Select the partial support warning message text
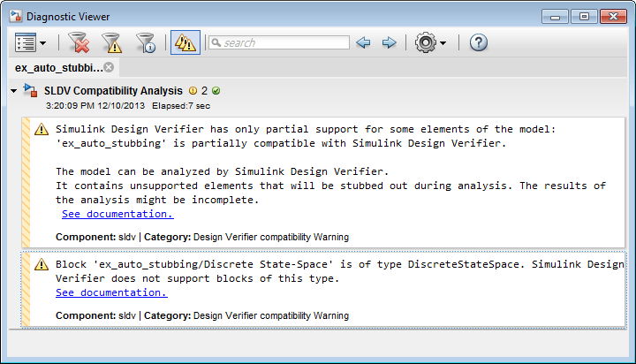 [x=330, y=164]
